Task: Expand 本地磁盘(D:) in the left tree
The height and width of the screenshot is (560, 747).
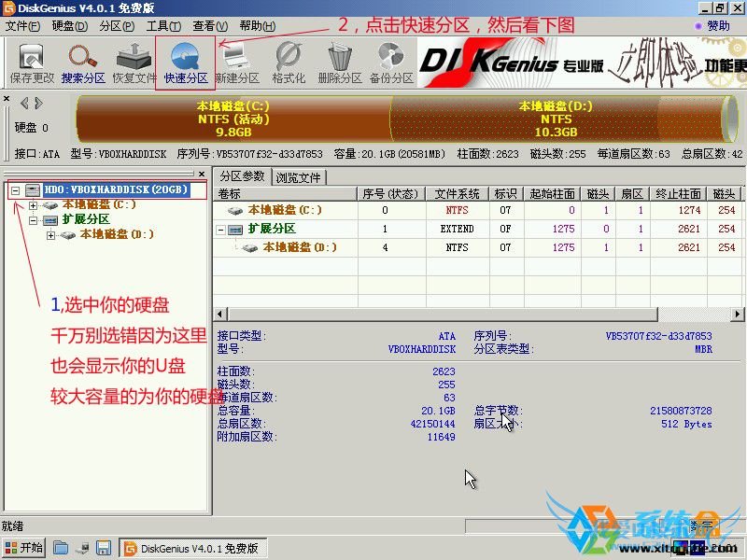Action: [50, 235]
